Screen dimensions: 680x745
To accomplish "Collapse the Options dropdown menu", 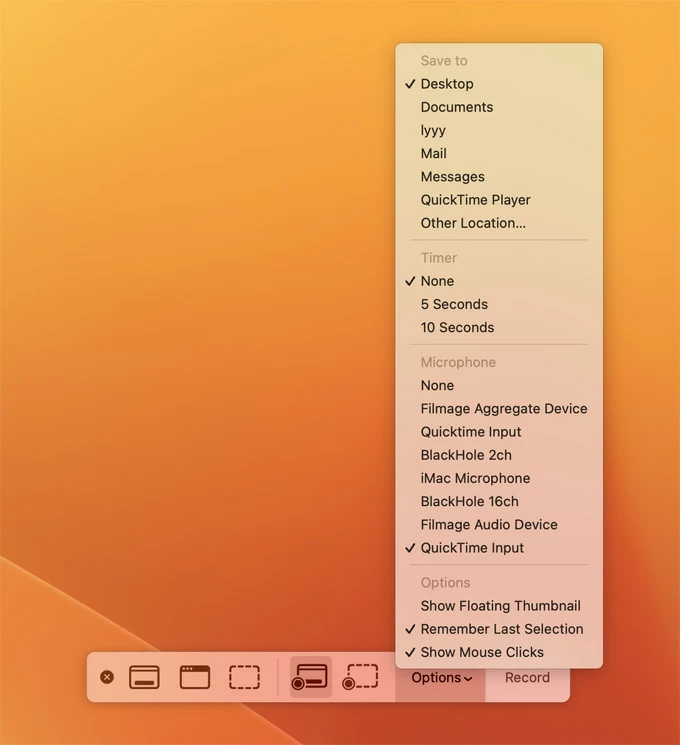I will tap(441, 678).
